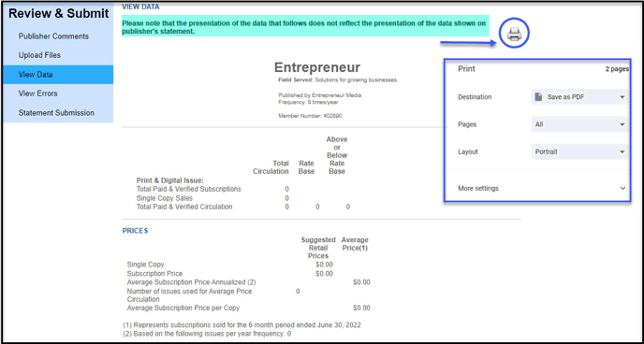The height and width of the screenshot is (344, 644).
Task: Open Statement Submission page
Action: 56,113
